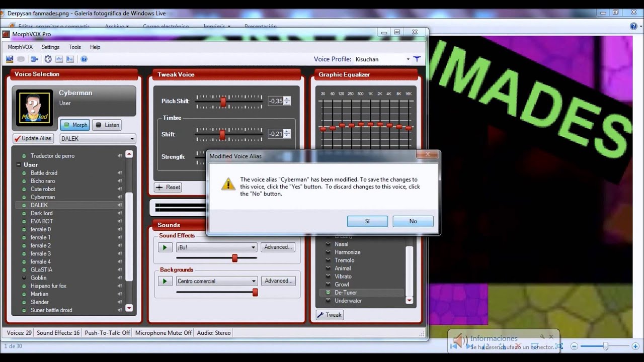Open the Tools menu

74,47
